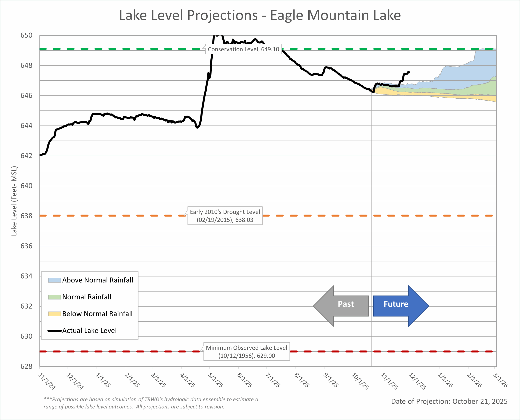Click the 12/1/25 x-axis date label
This screenshot has height=420, width=520.
click(x=417, y=381)
